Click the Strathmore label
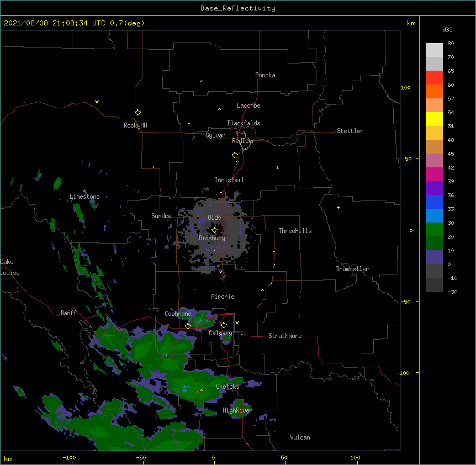The width and height of the screenshot is (476, 465). pos(285,336)
